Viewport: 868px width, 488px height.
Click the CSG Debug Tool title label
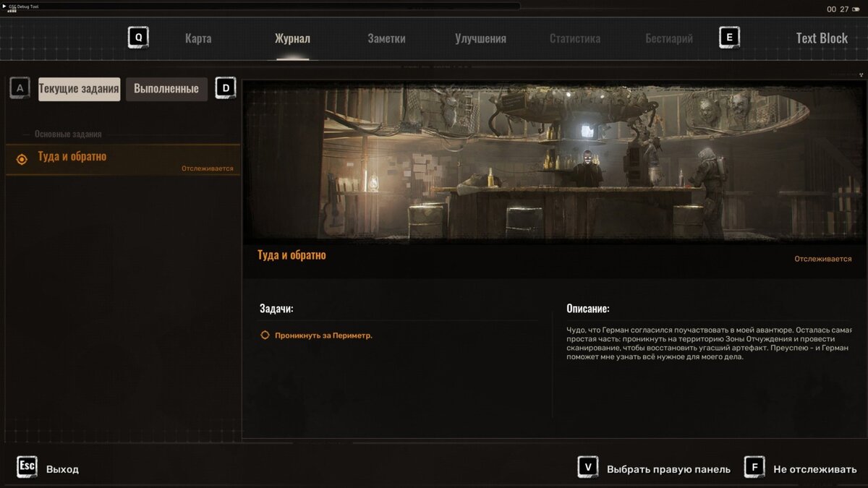coord(24,6)
